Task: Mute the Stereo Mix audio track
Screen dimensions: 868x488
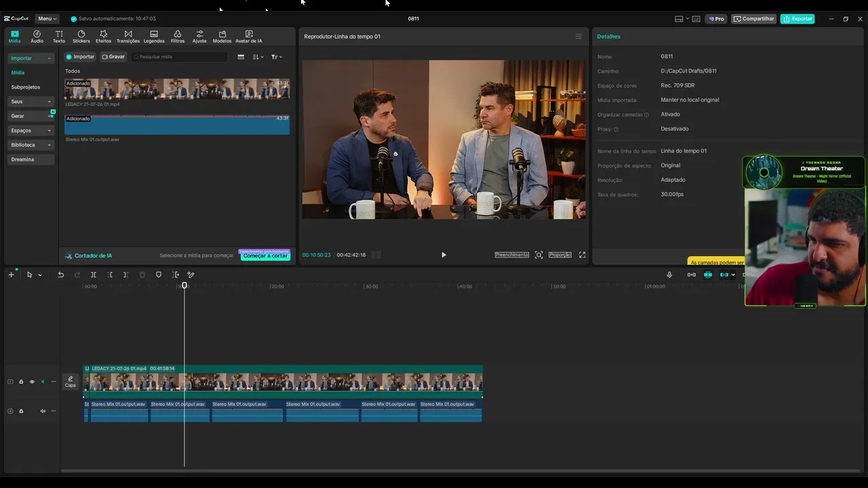Action: [43, 411]
